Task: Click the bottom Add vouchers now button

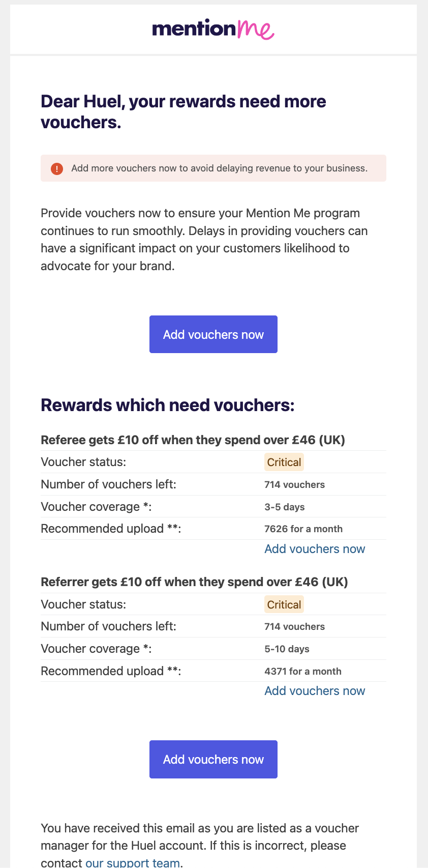Action: click(x=213, y=759)
